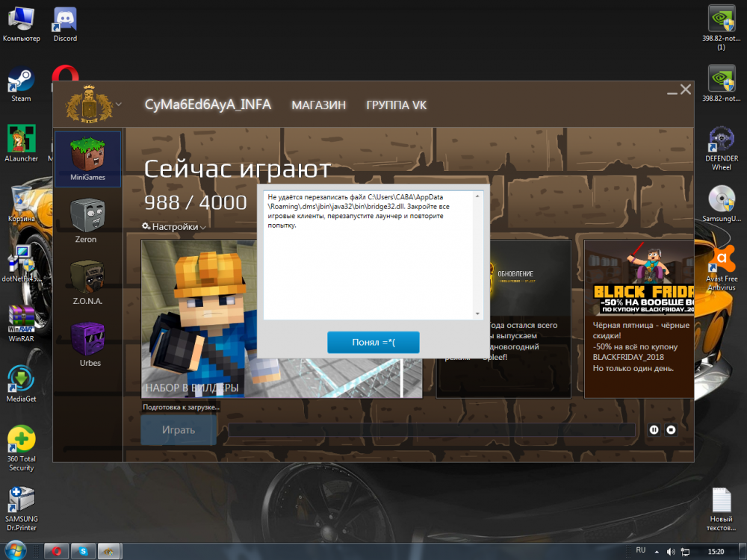Viewport: 747px width, 560px height.
Task: Click the Понял =*( button
Action: [x=373, y=342]
